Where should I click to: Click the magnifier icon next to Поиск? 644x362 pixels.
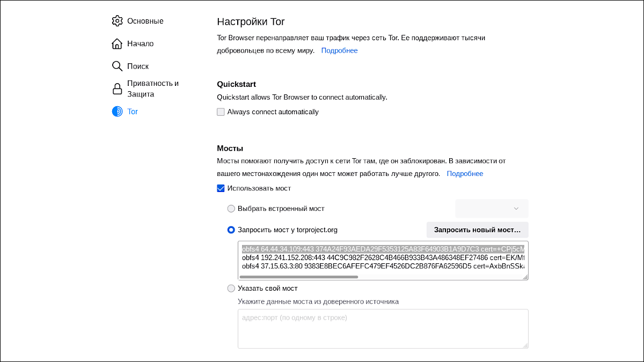tap(117, 66)
